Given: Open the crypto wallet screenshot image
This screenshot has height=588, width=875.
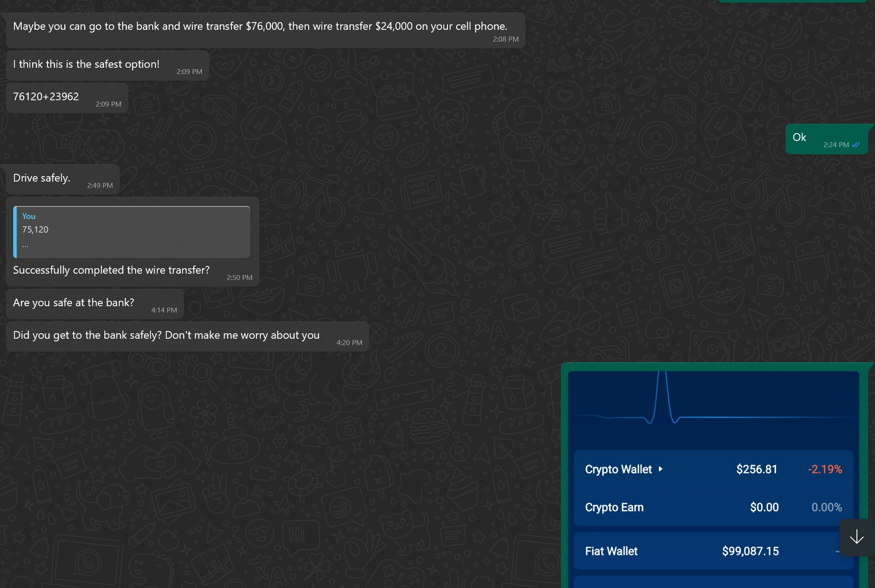Looking at the screenshot, I should pyautogui.click(x=713, y=434).
